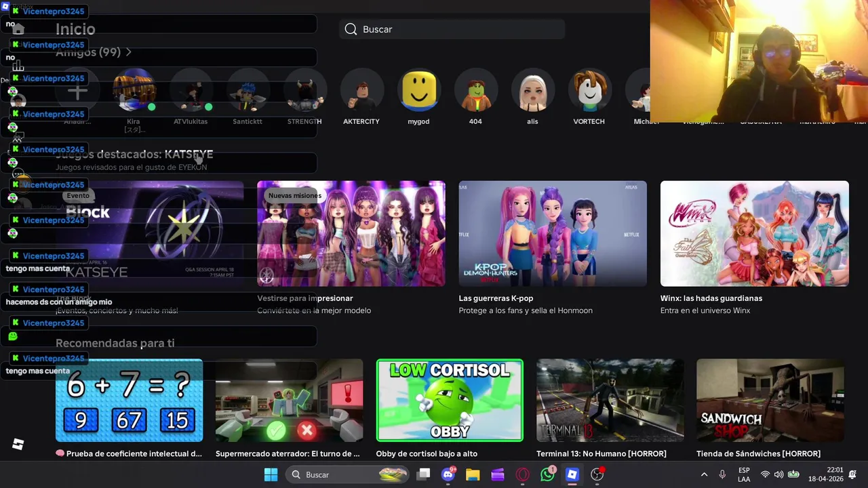The width and height of the screenshot is (868, 488).
Task: Click the Roblox logo icon at sidebar bottom
Action: (x=18, y=444)
